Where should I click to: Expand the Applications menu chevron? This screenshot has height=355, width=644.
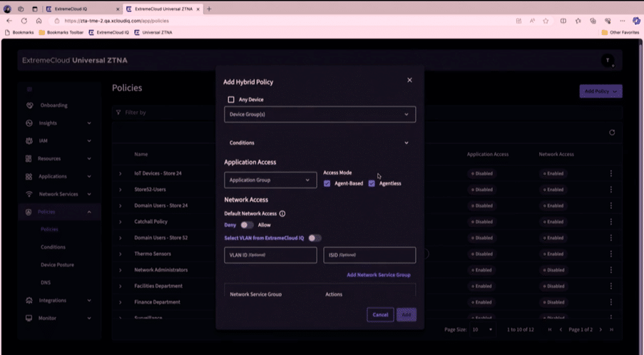pyautogui.click(x=89, y=177)
